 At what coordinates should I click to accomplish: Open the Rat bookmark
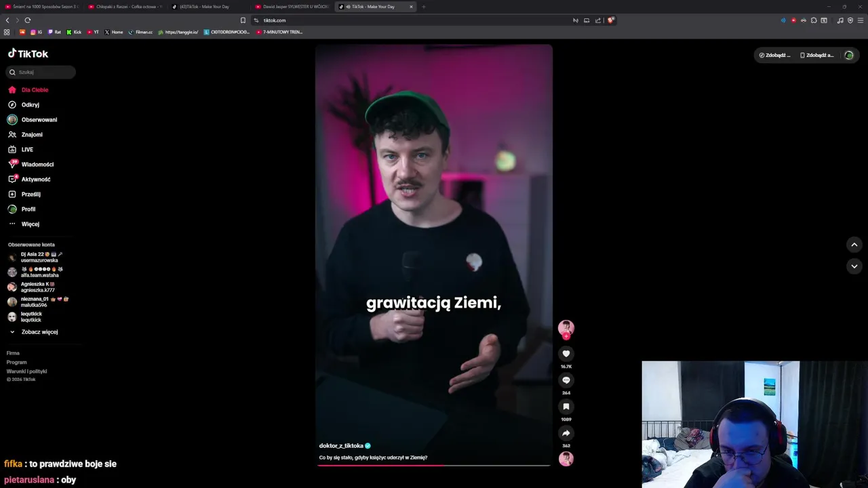[54, 32]
